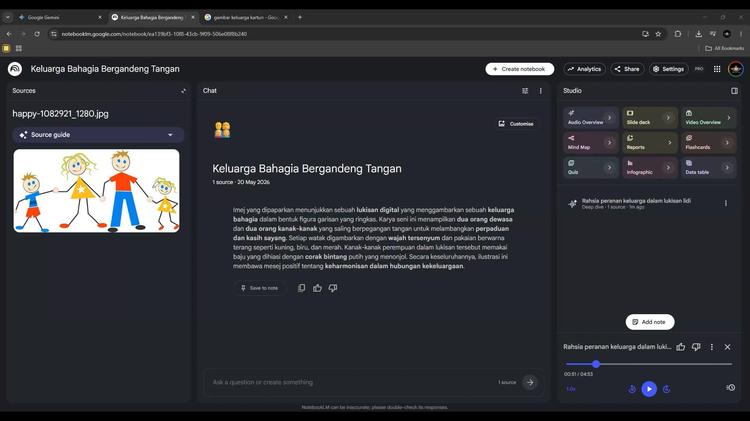
Task: Switch to Google Gemini browser tab
Action: tap(60, 17)
